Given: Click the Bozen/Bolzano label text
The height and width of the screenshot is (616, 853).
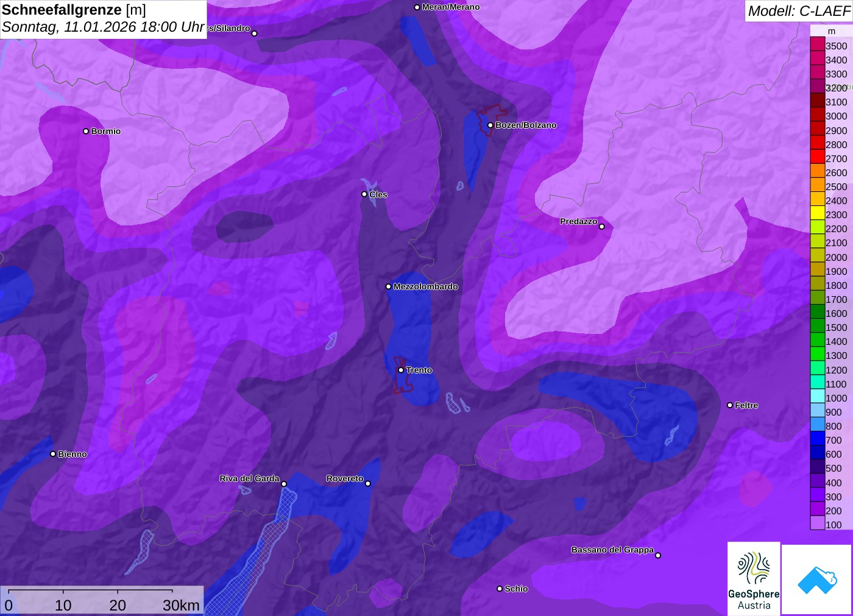Looking at the screenshot, I should click(526, 125).
